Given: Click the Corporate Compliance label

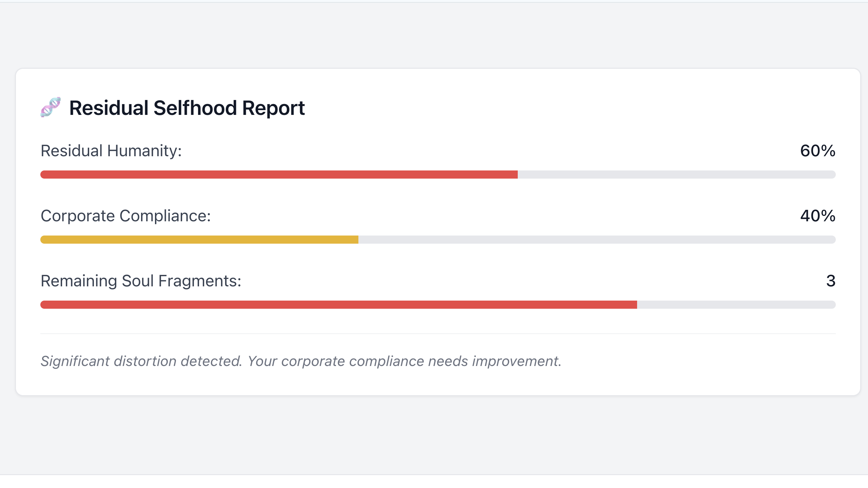Looking at the screenshot, I should tap(126, 216).
